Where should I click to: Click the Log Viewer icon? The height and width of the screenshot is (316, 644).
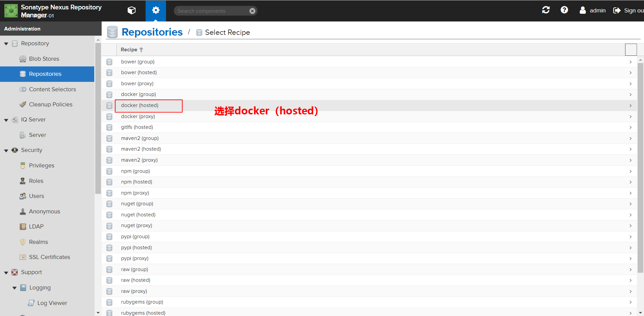coord(31,303)
